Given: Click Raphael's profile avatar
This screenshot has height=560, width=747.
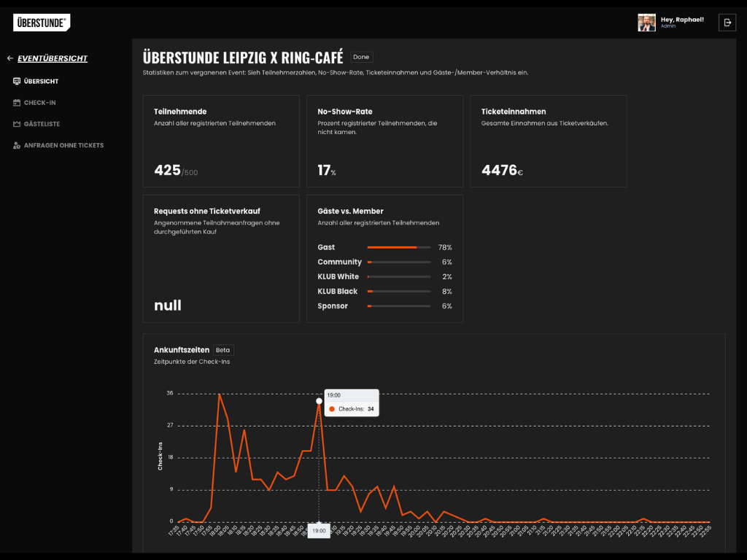Looking at the screenshot, I should pos(646,23).
